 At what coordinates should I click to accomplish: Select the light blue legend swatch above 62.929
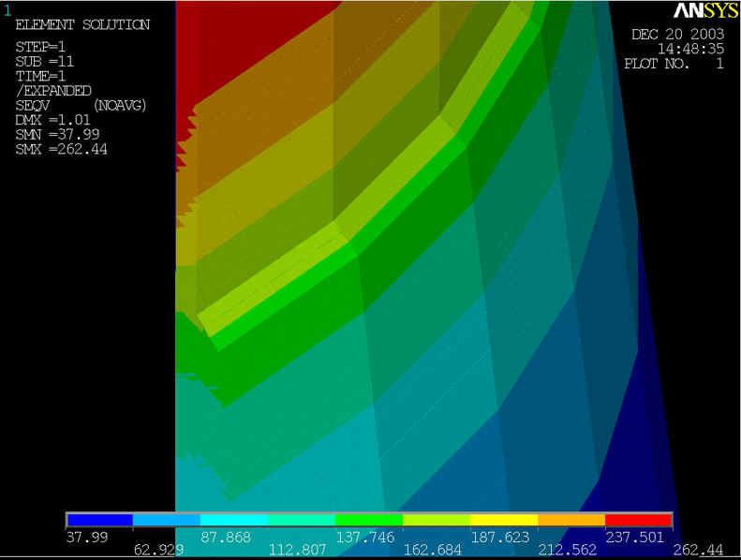[x=167, y=521]
